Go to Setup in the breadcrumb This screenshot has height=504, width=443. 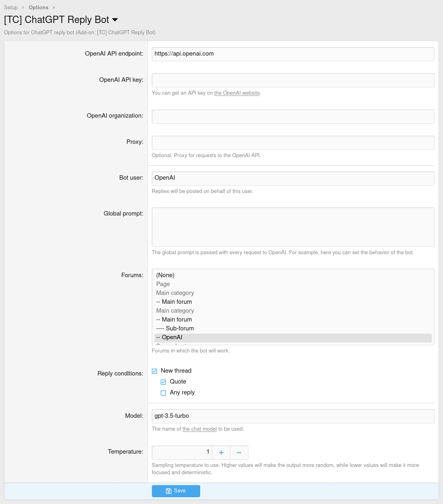(x=11, y=7)
